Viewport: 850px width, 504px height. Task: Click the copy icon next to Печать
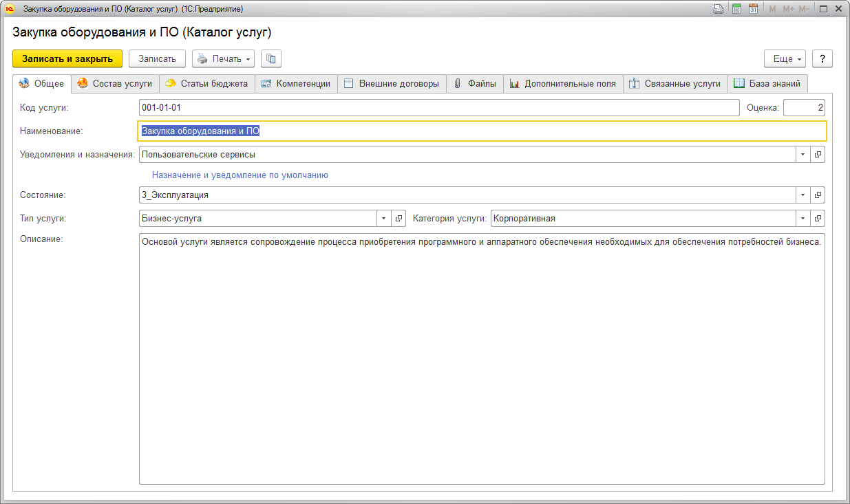pos(271,58)
